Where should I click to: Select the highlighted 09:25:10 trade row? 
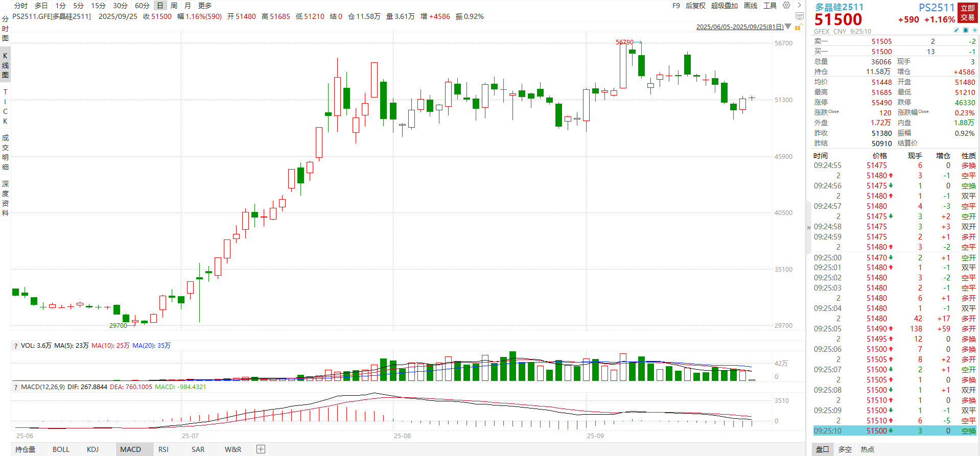click(894, 431)
